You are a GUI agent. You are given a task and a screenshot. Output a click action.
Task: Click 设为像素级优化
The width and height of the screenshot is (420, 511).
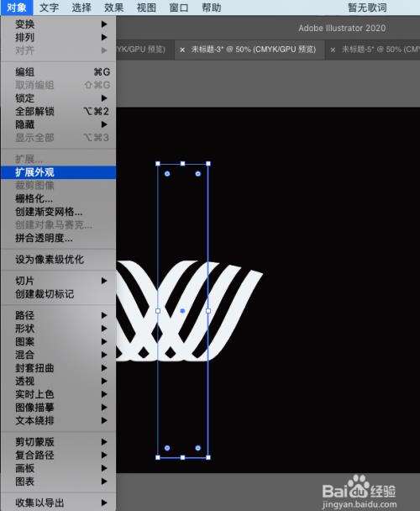point(58,260)
